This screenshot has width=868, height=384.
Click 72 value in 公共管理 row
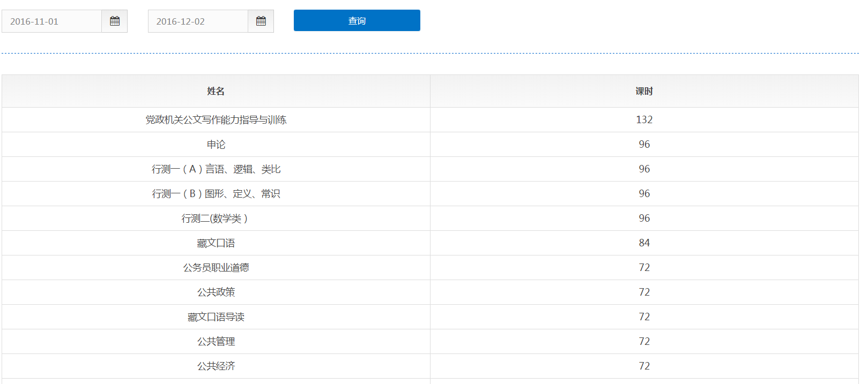(644, 341)
